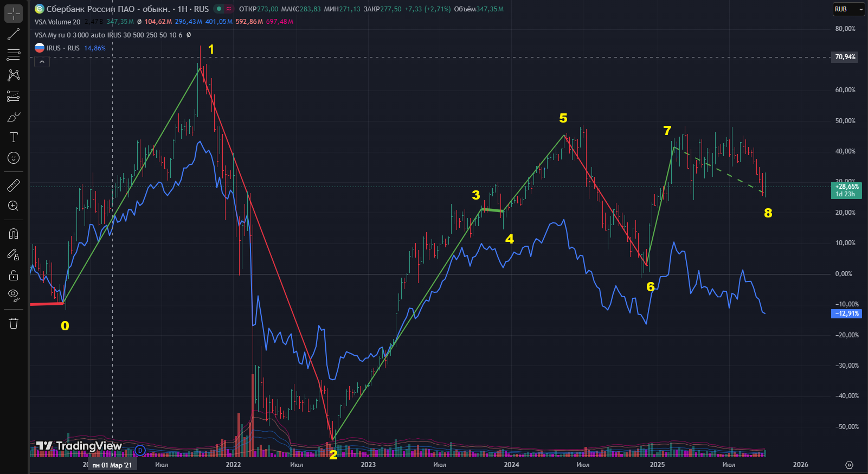Click the 697,48M volume legend value
868x474 pixels.
pos(280,22)
